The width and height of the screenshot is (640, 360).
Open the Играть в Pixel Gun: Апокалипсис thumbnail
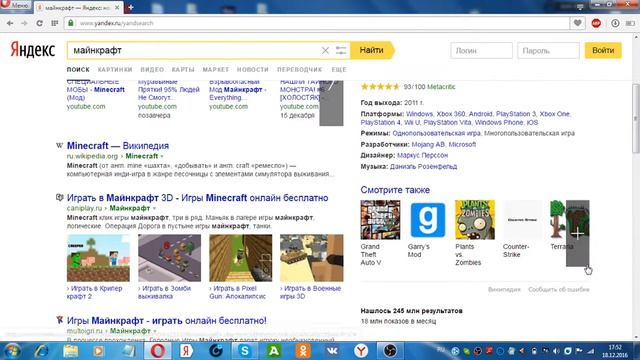241,258
